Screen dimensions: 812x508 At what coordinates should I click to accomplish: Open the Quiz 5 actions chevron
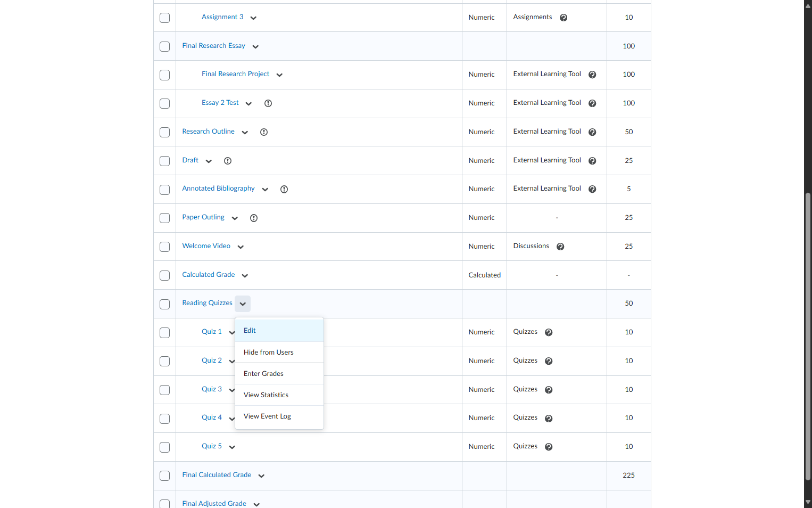click(x=232, y=447)
